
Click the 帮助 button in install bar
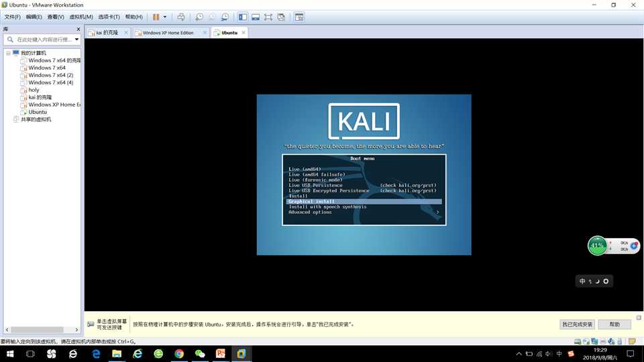(614, 324)
